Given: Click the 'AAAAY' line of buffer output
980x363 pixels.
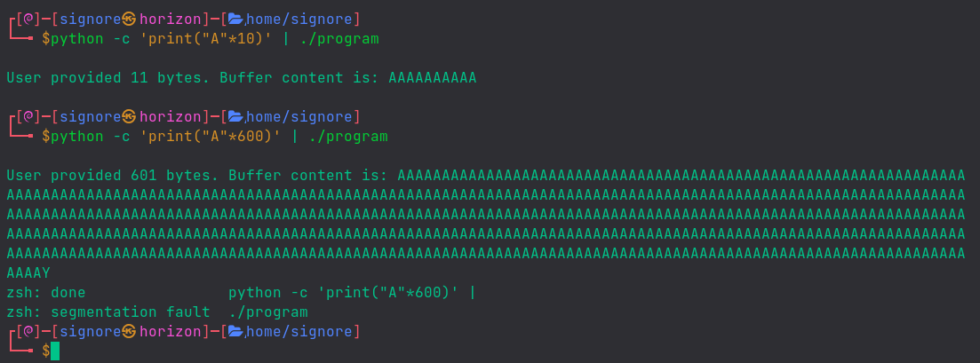Looking at the screenshot, I should pyautogui.click(x=28, y=273).
